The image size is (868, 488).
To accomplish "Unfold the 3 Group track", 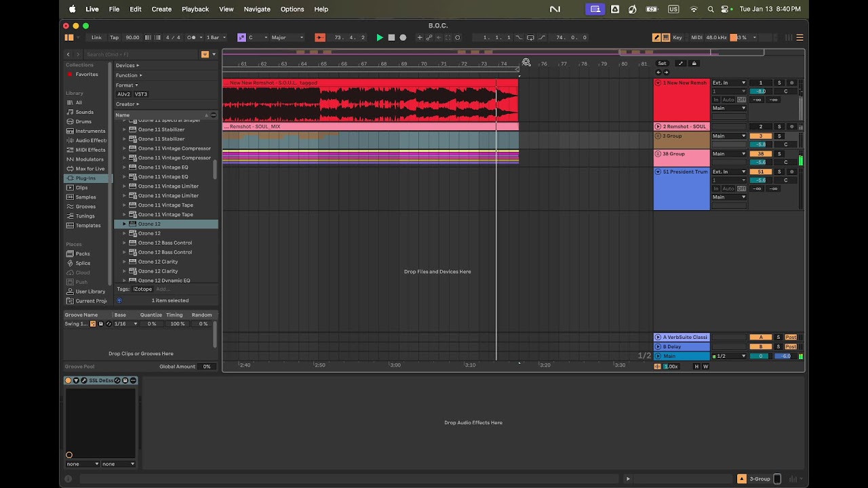I will pyautogui.click(x=658, y=136).
